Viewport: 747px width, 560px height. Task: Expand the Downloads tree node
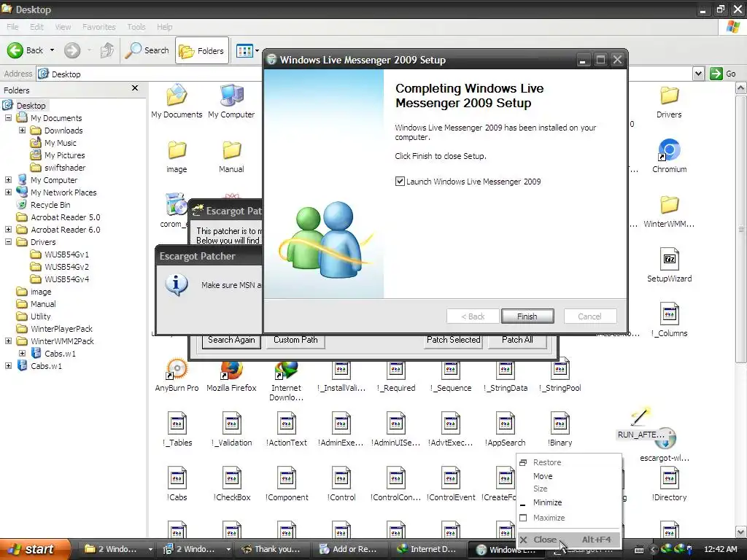[22, 130]
